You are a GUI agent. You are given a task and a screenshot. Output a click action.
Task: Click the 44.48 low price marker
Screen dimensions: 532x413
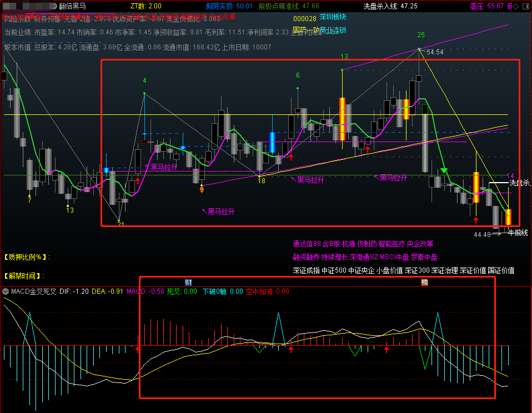[x=482, y=234]
